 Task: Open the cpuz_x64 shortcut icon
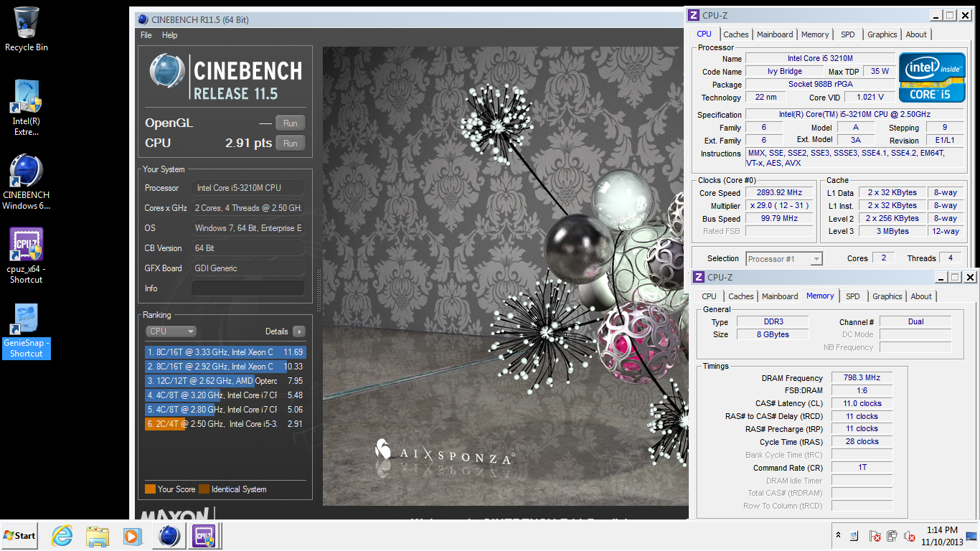tap(27, 255)
